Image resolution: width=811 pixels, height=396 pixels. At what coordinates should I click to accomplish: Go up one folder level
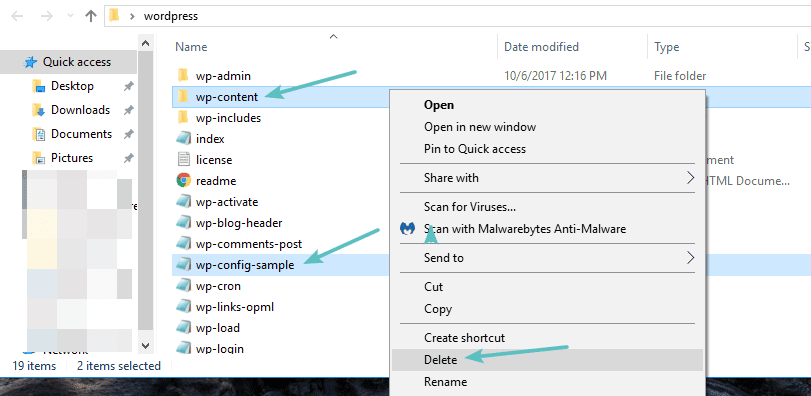pos(91,16)
